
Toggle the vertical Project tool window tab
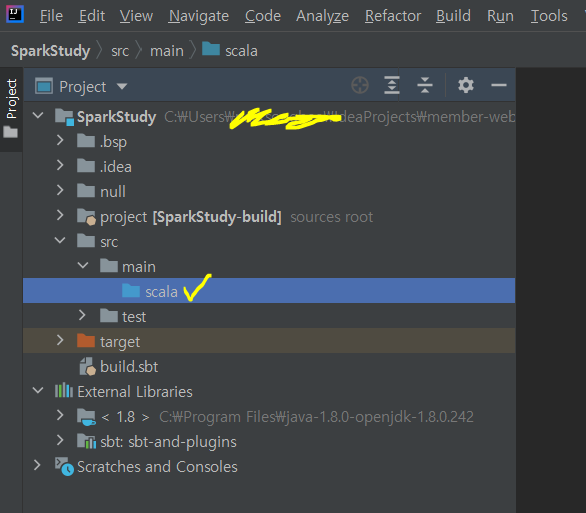point(11,99)
